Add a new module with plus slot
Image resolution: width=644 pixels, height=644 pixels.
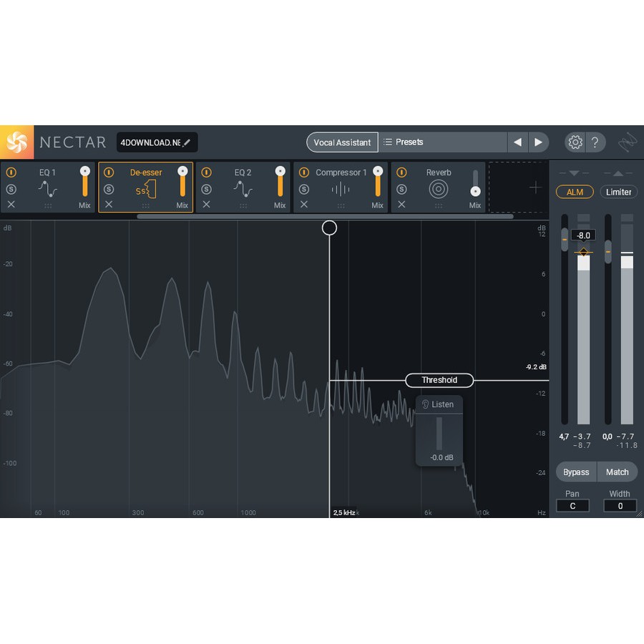tap(535, 187)
